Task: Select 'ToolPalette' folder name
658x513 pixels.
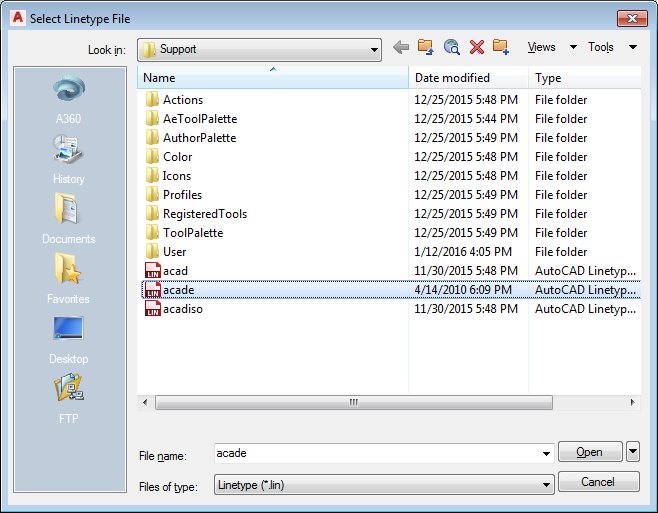Action: point(193,232)
